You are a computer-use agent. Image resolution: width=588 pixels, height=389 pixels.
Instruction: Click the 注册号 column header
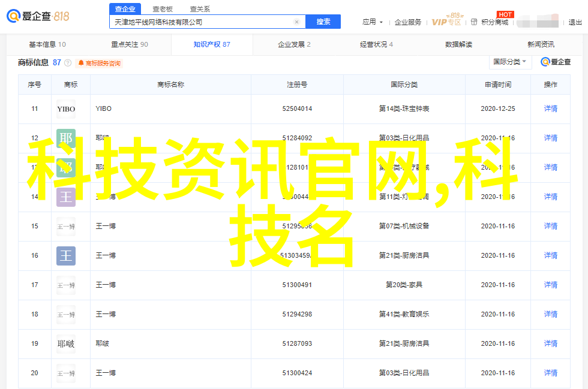click(297, 85)
